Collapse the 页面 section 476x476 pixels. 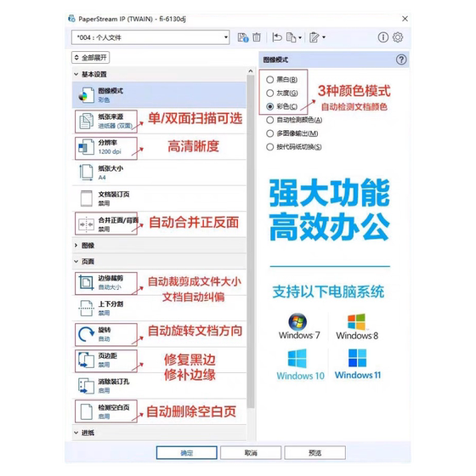click(x=76, y=262)
